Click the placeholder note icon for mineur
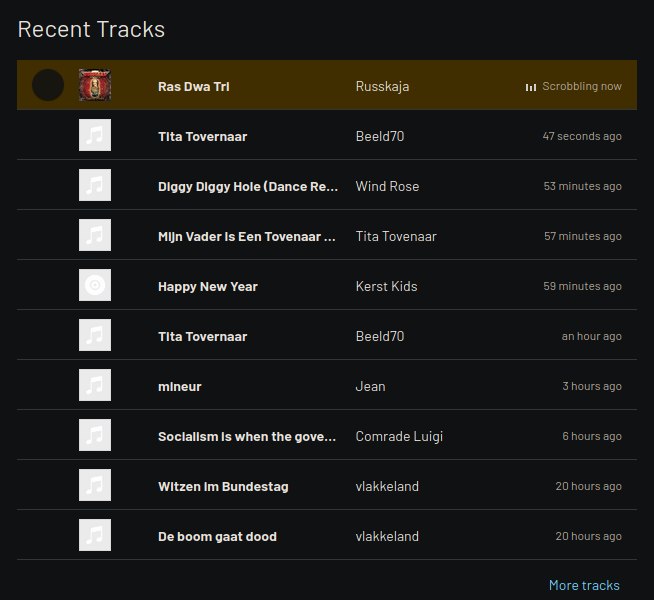Image resolution: width=654 pixels, height=600 pixels. point(95,386)
